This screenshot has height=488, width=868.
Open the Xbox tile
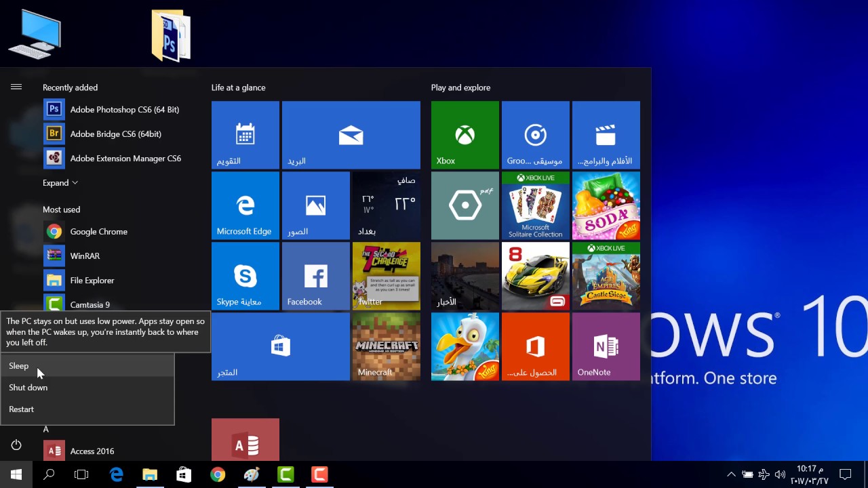pos(465,135)
